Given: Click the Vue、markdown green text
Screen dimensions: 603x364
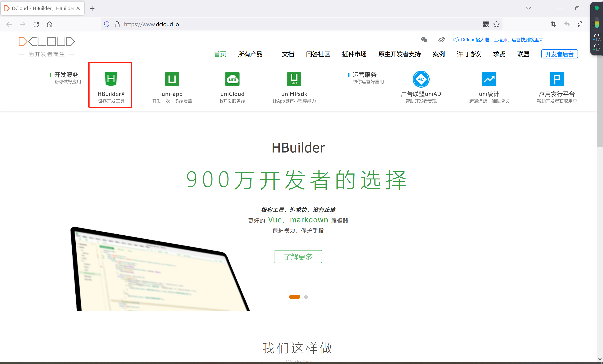Looking at the screenshot, I should [x=298, y=220].
